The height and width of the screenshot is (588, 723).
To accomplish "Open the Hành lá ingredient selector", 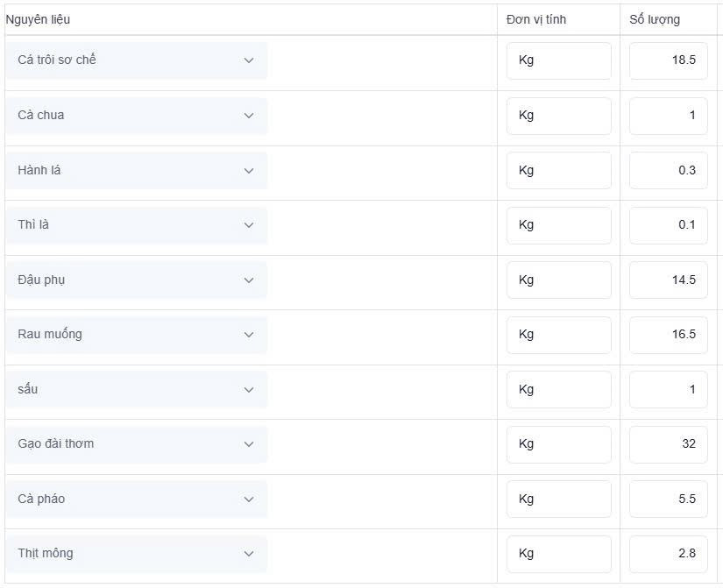I will [137, 170].
